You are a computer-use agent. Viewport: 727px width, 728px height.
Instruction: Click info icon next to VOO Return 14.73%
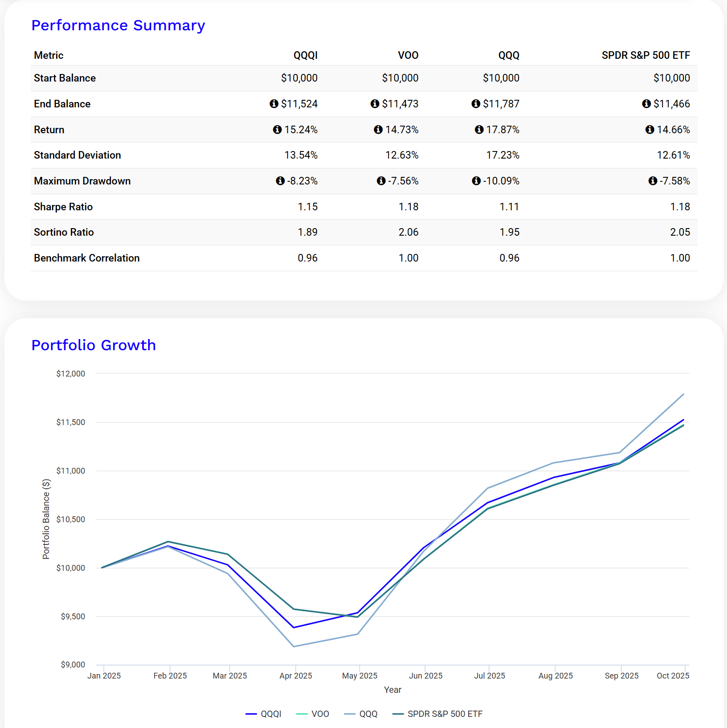(x=378, y=130)
